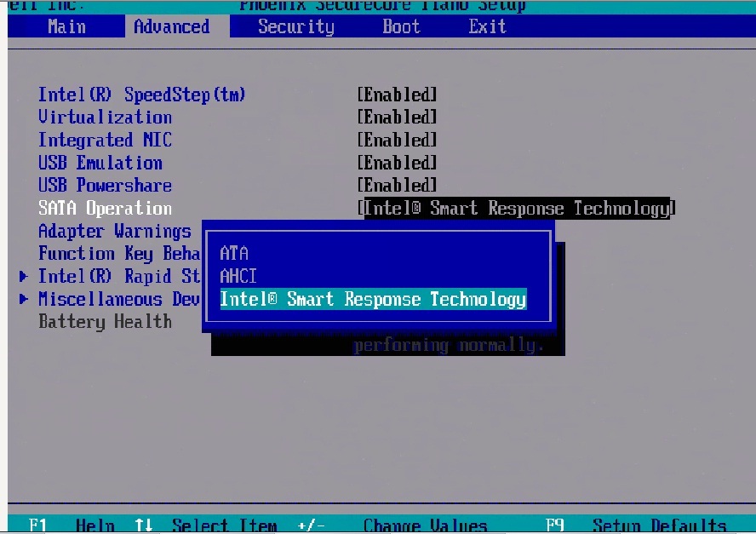Toggle the USB Powershare Enabled value
The height and width of the screenshot is (534, 756).
[397, 185]
